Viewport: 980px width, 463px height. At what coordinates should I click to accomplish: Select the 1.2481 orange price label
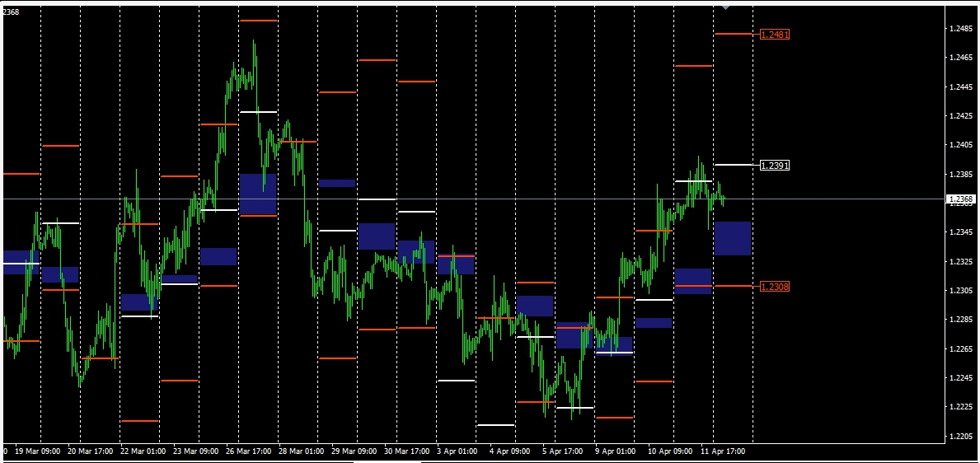pos(774,35)
